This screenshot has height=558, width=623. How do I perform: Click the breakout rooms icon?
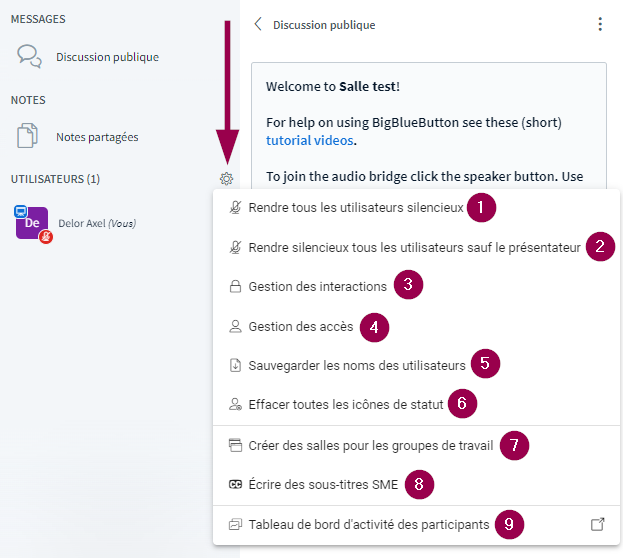235,445
